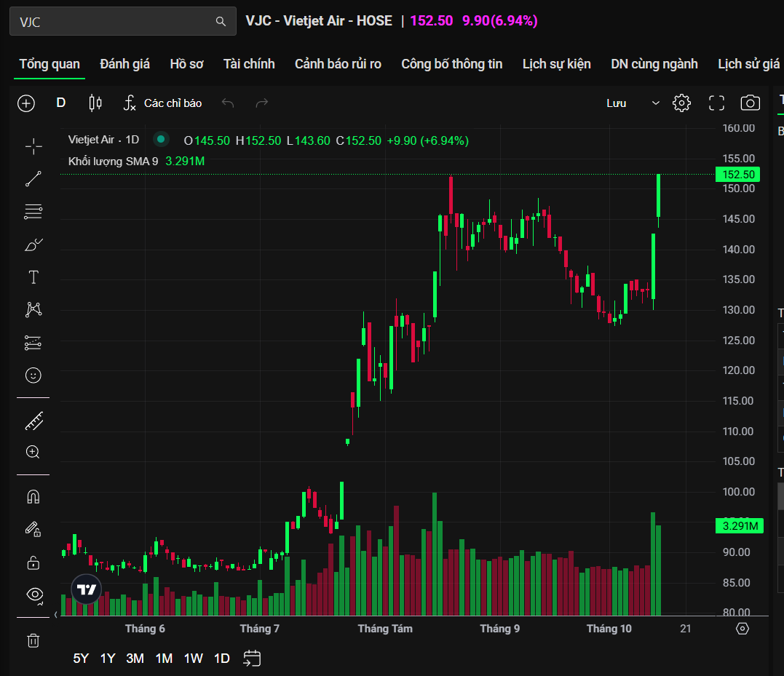Screen dimensions: 784x676
Task: Open the candlestick chart type selector
Action: pos(95,103)
